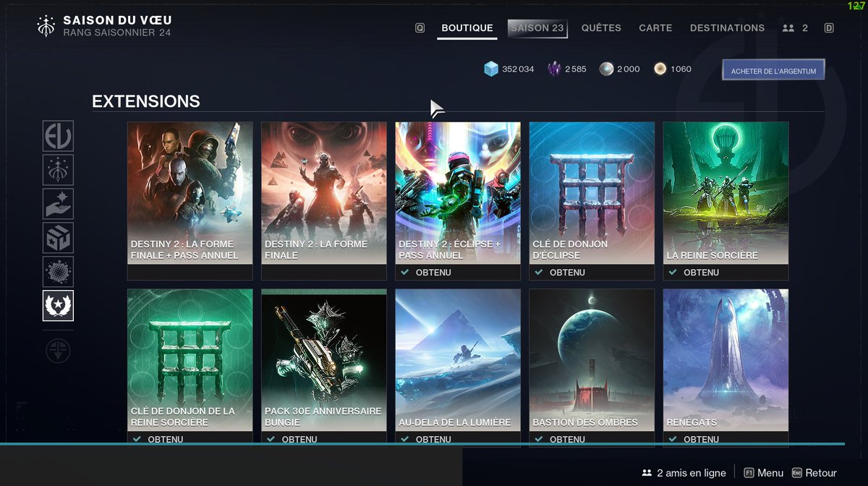
Task: Open the Carte tab
Action: [x=655, y=28]
